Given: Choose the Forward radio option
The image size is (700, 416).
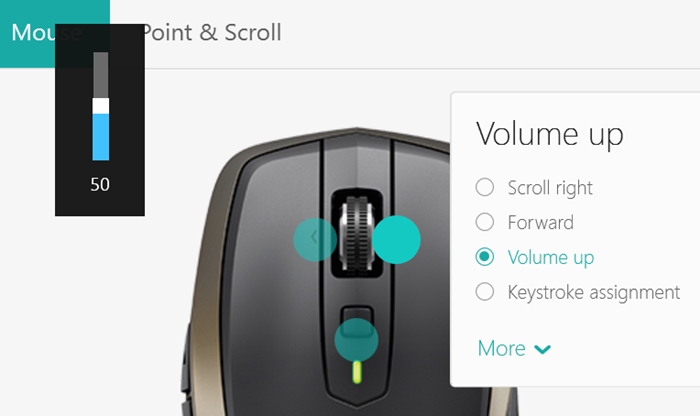Looking at the screenshot, I should pyautogui.click(x=484, y=222).
